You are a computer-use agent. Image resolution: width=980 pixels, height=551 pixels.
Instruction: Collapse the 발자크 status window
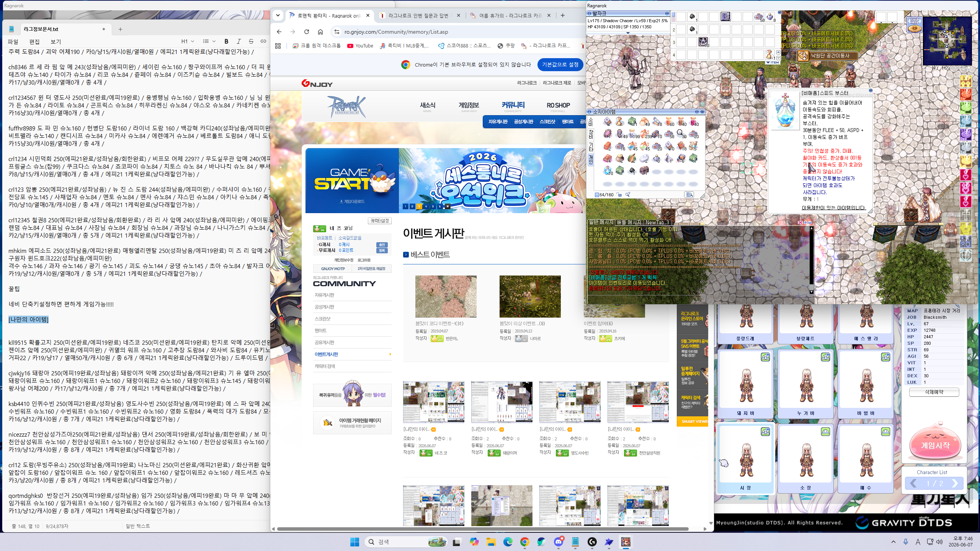click(667, 14)
